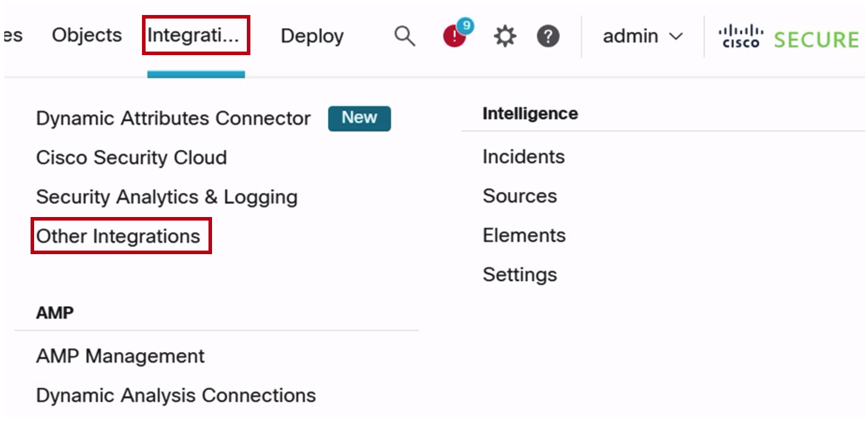Open Intelligence Sources
The width and height of the screenshot is (868, 425).
520,196
